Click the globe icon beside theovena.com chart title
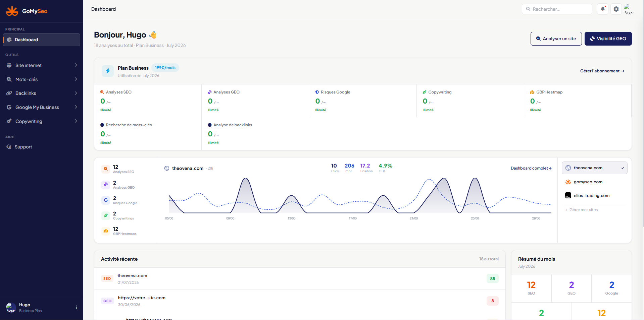This screenshot has width=644, height=320. [x=167, y=168]
